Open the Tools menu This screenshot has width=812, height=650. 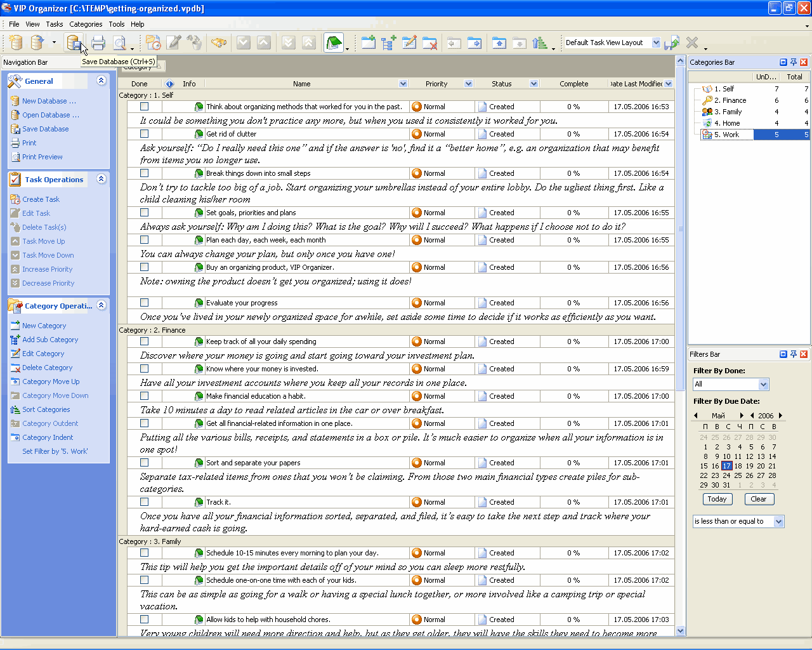tap(117, 24)
